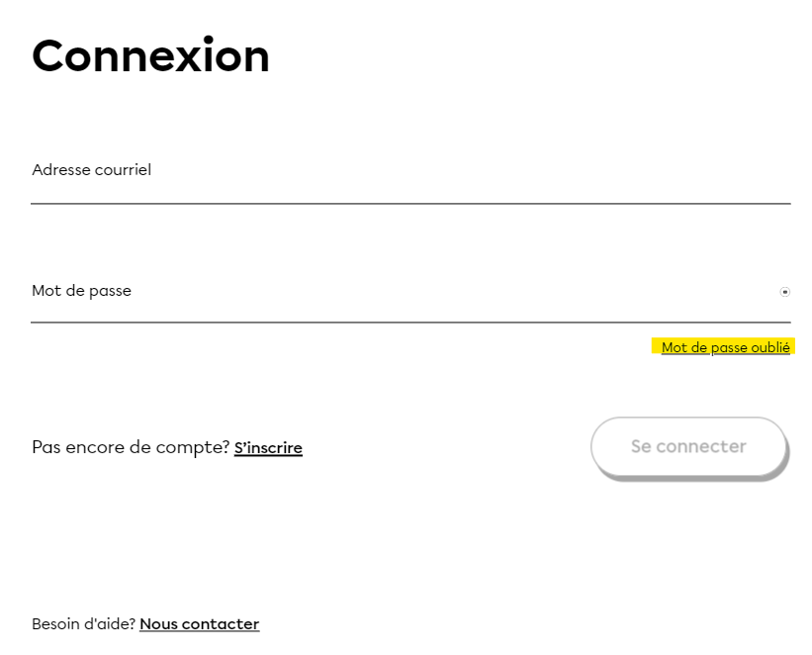Image resolution: width=812 pixels, height=655 pixels.
Task: Click the Adresse courriel field label
Action: pos(91,170)
